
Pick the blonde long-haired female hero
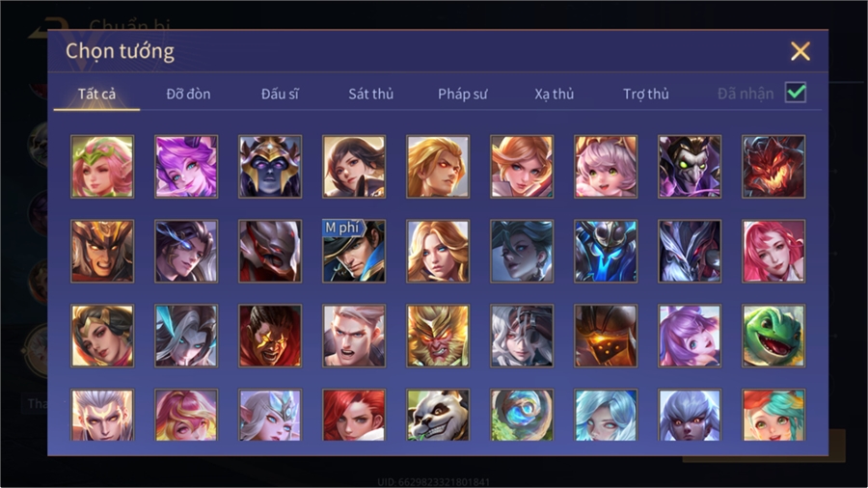pyautogui.click(x=437, y=251)
